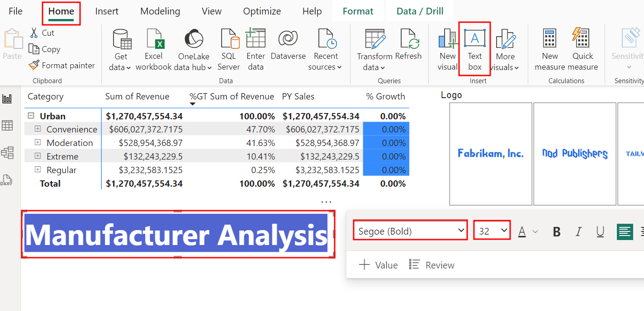Toggle underline formatting
The height and width of the screenshot is (311, 644).
tap(600, 231)
